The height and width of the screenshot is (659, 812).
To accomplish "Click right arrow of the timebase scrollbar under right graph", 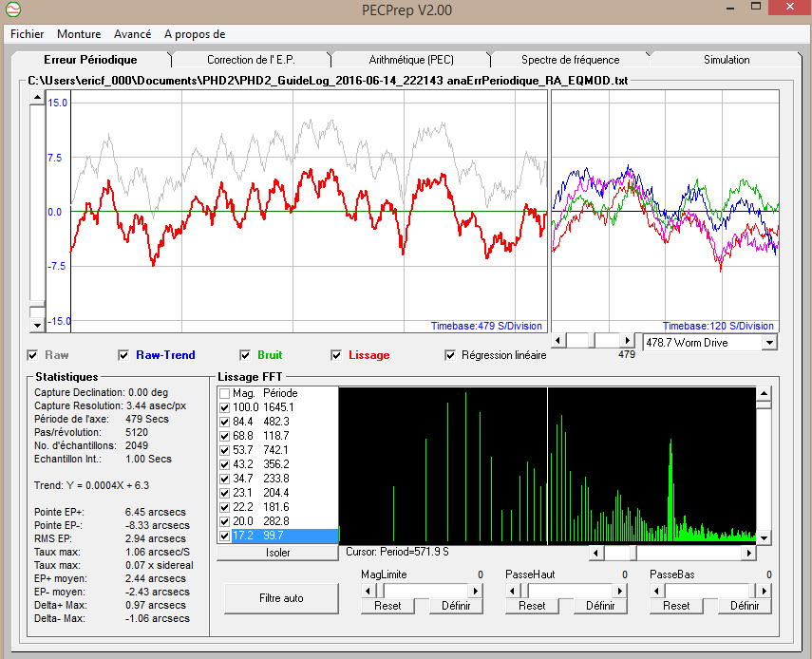I will click(x=626, y=340).
